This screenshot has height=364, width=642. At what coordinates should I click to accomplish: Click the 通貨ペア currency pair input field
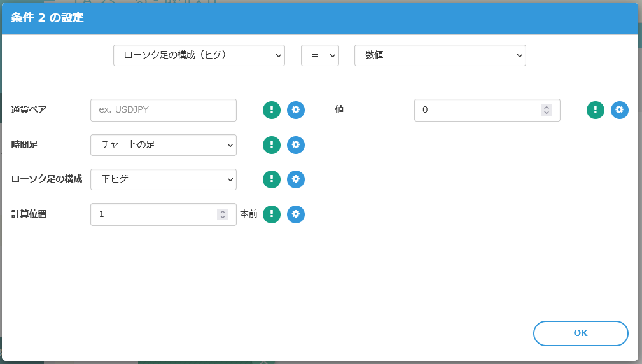click(164, 110)
